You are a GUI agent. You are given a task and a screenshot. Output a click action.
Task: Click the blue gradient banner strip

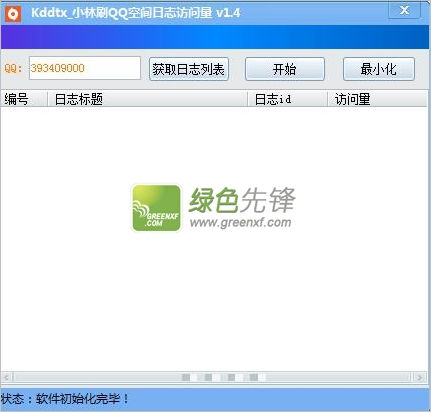[x=215, y=37]
